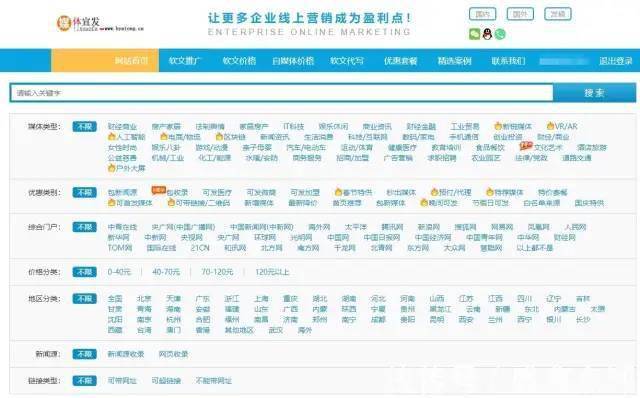Filter by 汽车/电动车 media type

tap(306, 147)
